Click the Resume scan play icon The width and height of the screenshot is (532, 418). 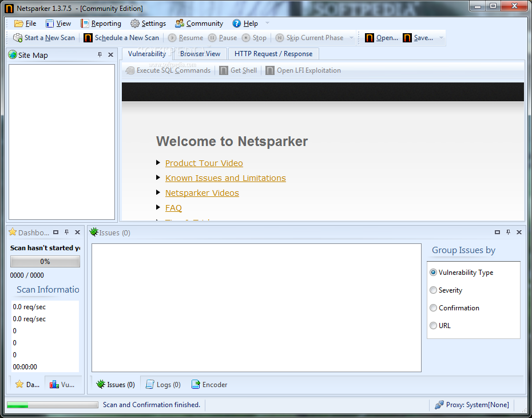click(172, 38)
